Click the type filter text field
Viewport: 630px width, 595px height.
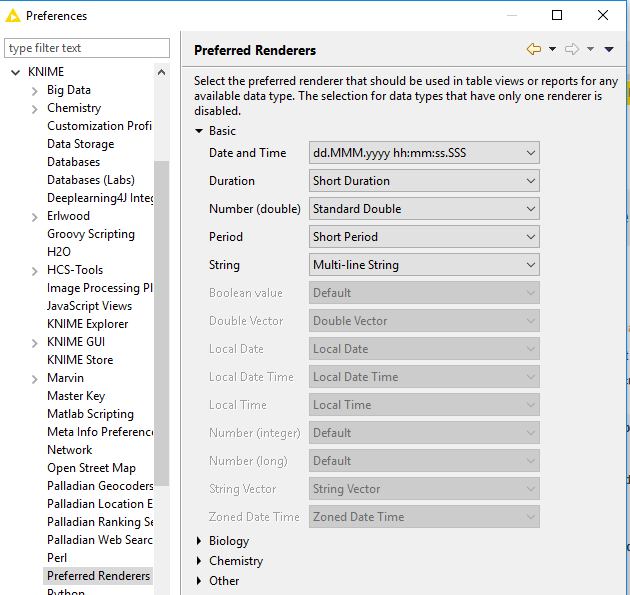coord(88,48)
